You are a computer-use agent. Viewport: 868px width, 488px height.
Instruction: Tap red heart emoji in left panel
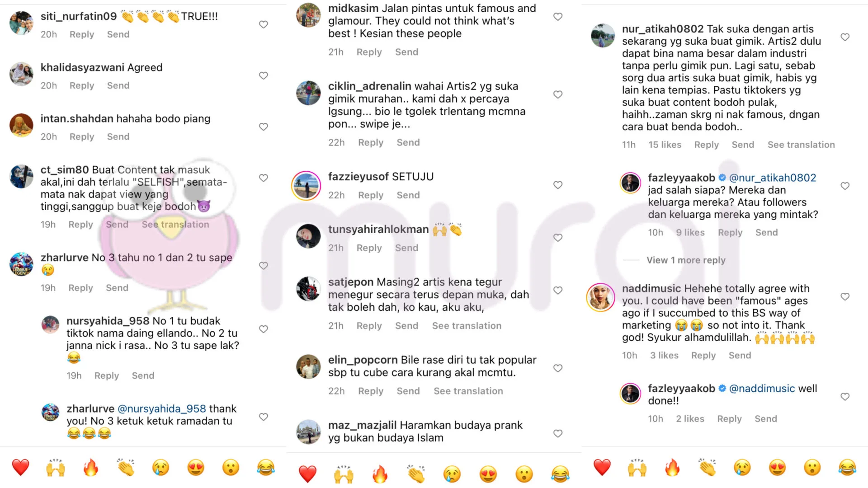click(20, 467)
